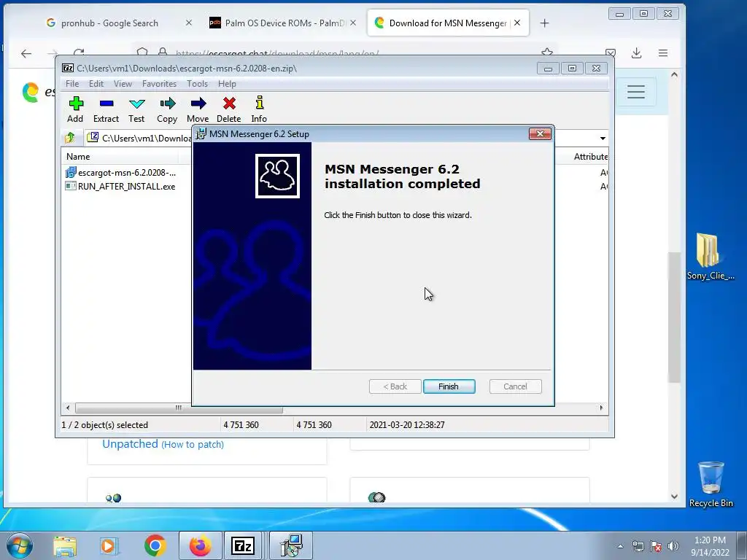Screen dimensions: 747x560
Task: Click the Test toolbar icon in 7-Zip
Action: [x=136, y=109]
